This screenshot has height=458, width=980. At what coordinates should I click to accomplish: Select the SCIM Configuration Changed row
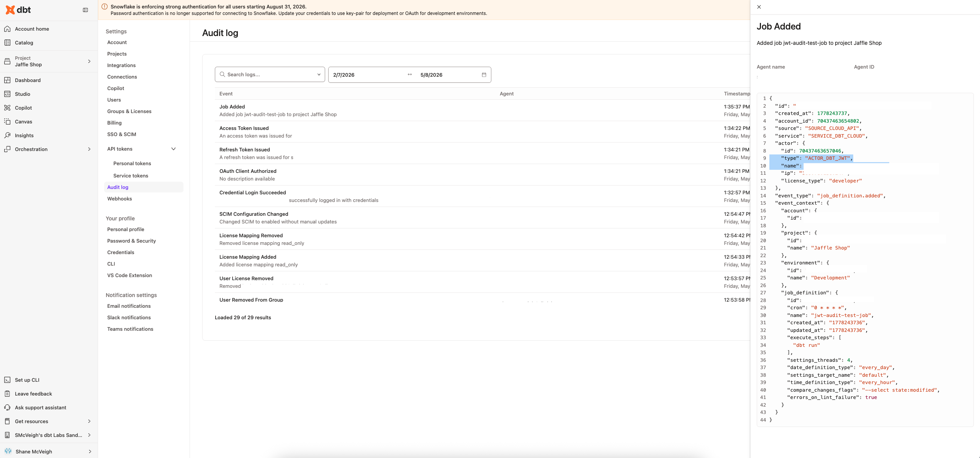click(482, 218)
